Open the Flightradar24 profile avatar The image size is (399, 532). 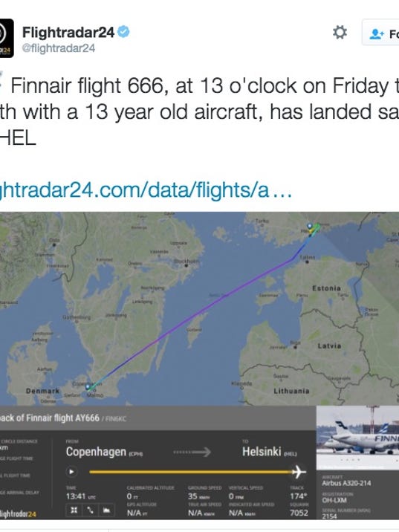pyautogui.click(x=7, y=38)
